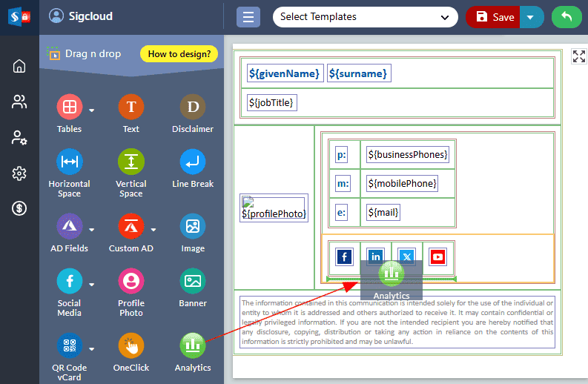Click the Text element icon
The image size is (588, 384).
pyautogui.click(x=131, y=108)
